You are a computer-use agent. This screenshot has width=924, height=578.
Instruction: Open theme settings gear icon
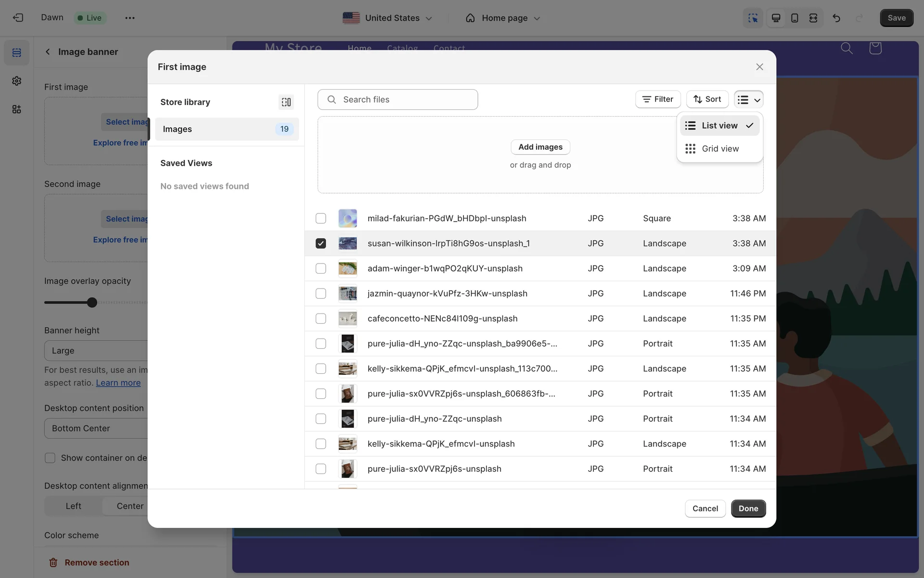(17, 81)
